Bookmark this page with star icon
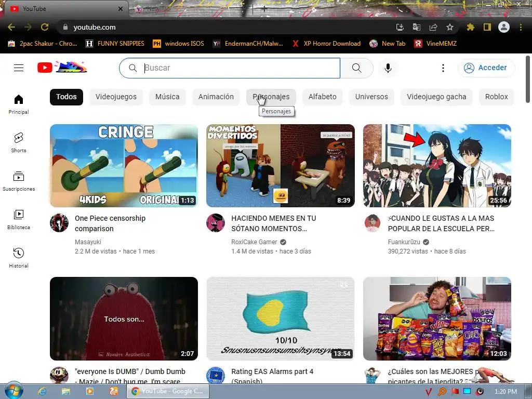 click(x=450, y=27)
